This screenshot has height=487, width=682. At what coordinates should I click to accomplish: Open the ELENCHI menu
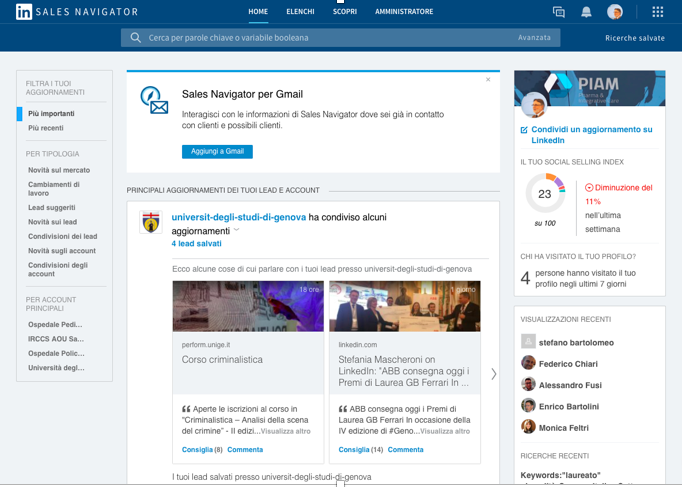click(300, 12)
